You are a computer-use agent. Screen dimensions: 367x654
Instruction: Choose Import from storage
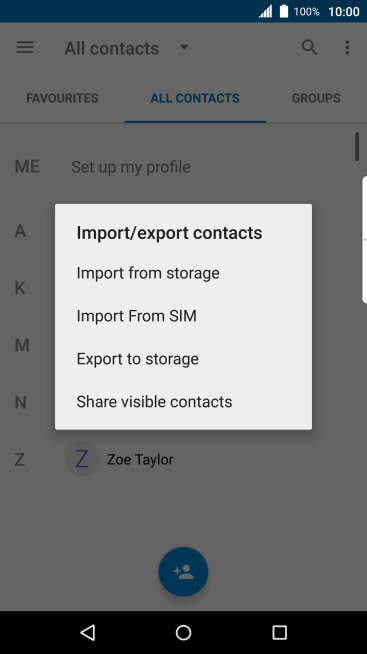click(x=184, y=273)
